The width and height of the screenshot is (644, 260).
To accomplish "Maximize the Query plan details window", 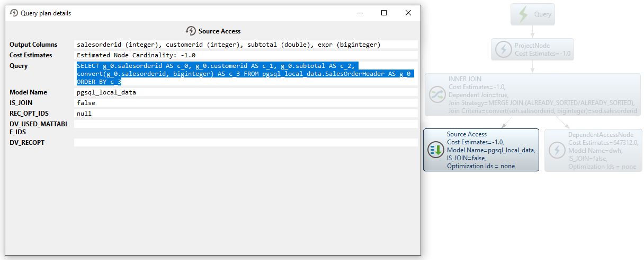I will [384, 13].
